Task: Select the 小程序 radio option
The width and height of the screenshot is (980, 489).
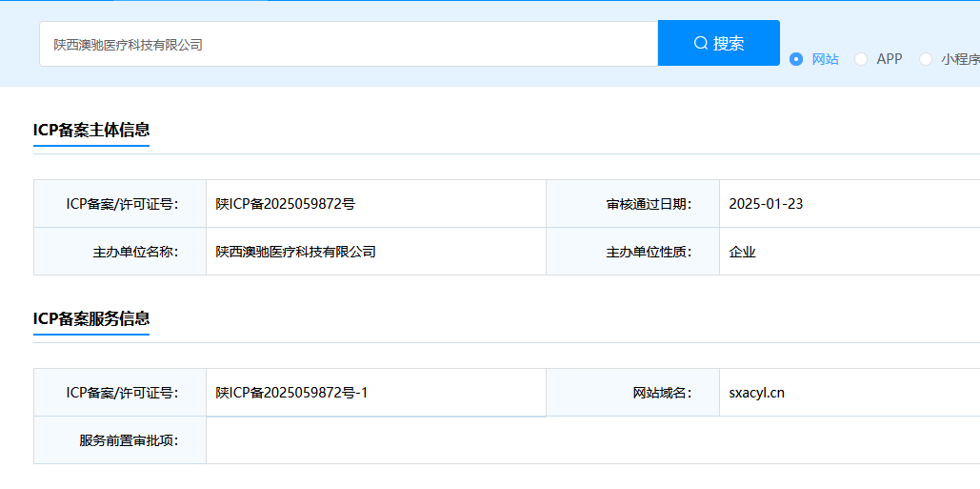Action: [949, 59]
